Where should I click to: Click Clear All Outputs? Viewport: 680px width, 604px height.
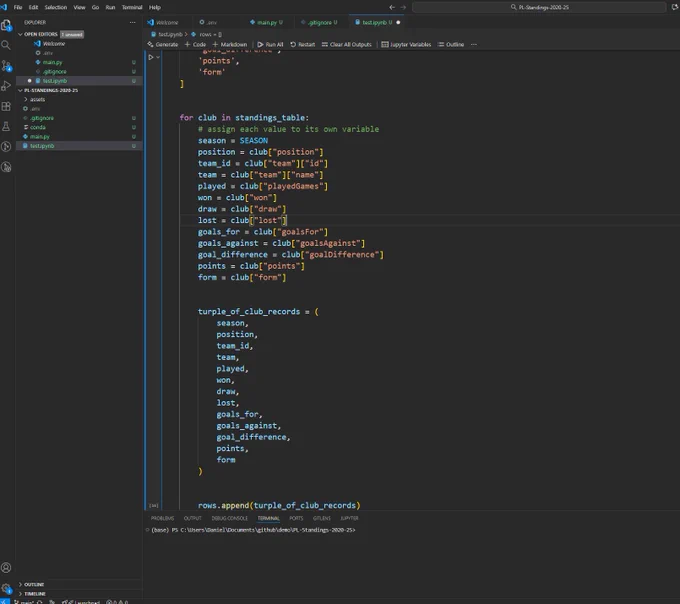347,44
